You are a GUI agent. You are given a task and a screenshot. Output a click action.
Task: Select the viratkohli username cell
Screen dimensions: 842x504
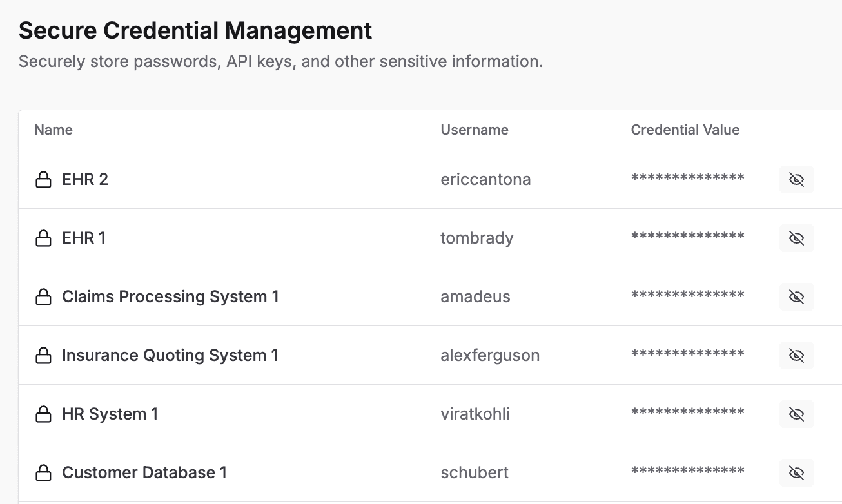[x=475, y=414]
